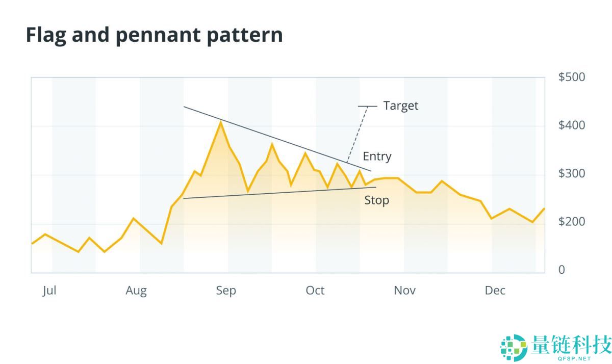Select the Aug month axis label

coord(136,291)
